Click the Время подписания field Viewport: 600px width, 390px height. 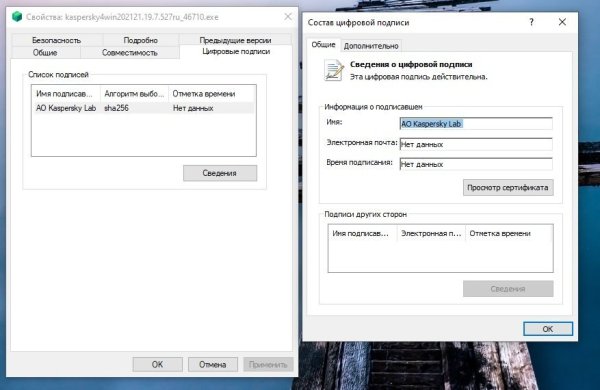476,164
